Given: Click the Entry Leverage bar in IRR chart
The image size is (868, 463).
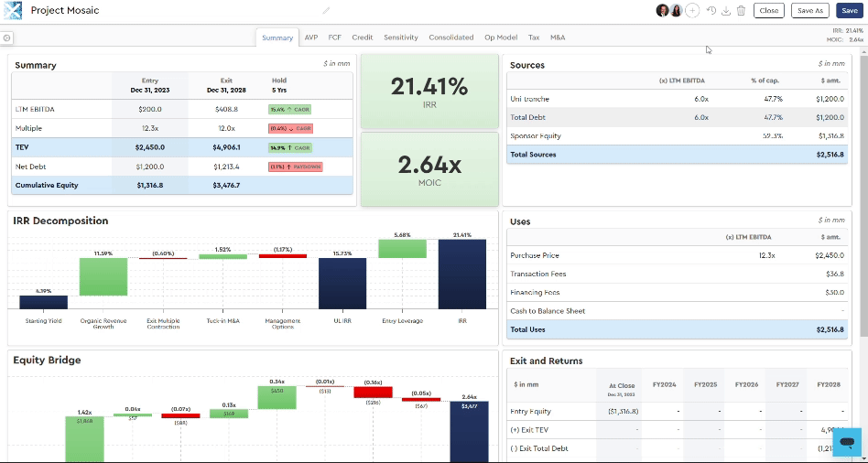Looking at the screenshot, I should point(402,249).
